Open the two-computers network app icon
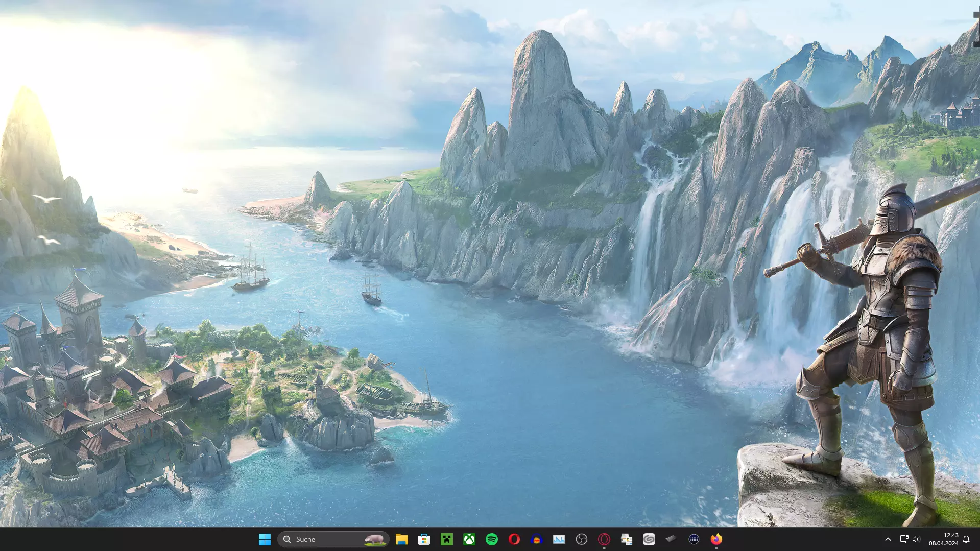The image size is (980, 551). pyautogui.click(x=627, y=539)
